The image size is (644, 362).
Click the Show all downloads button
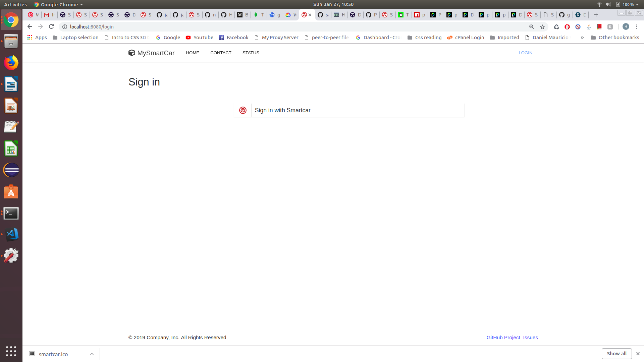point(616,354)
